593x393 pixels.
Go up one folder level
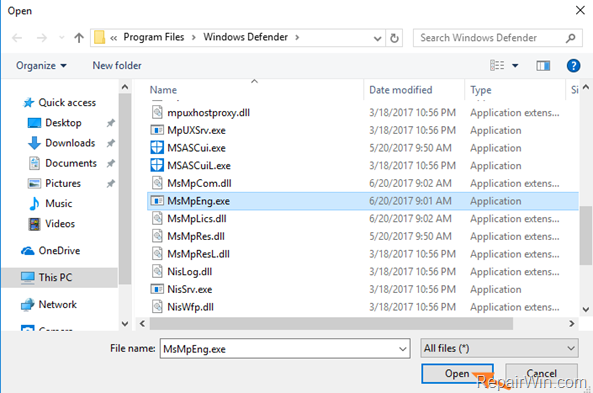[x=79, y=38]
